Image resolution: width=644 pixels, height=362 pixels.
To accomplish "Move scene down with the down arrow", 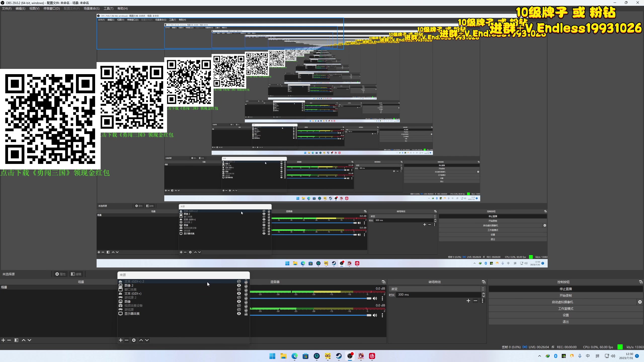I will (x=29, y=340).
